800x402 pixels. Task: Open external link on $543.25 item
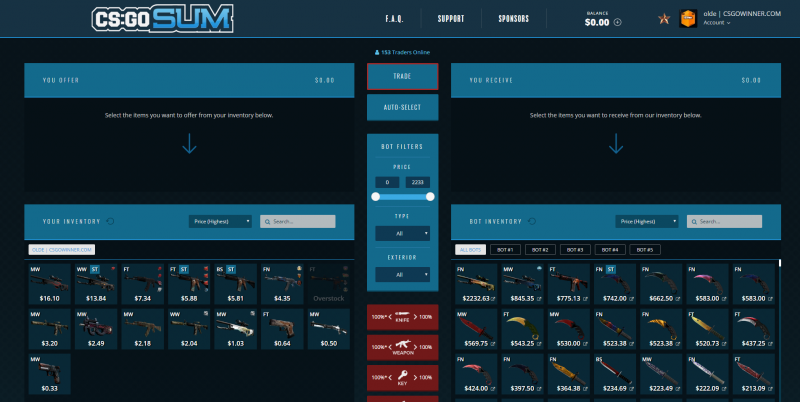(x=539, y=344)
